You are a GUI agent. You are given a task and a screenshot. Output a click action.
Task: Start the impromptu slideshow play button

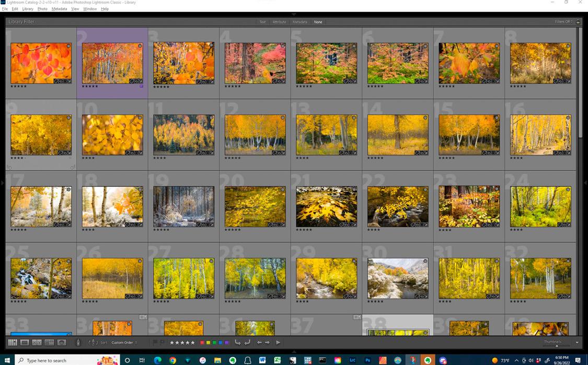[278, 343]
